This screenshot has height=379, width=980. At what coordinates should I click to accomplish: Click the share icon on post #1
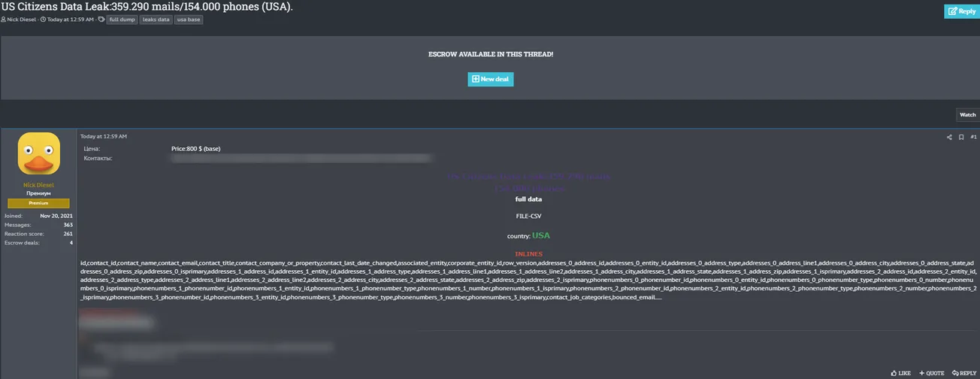coord(949,137)
